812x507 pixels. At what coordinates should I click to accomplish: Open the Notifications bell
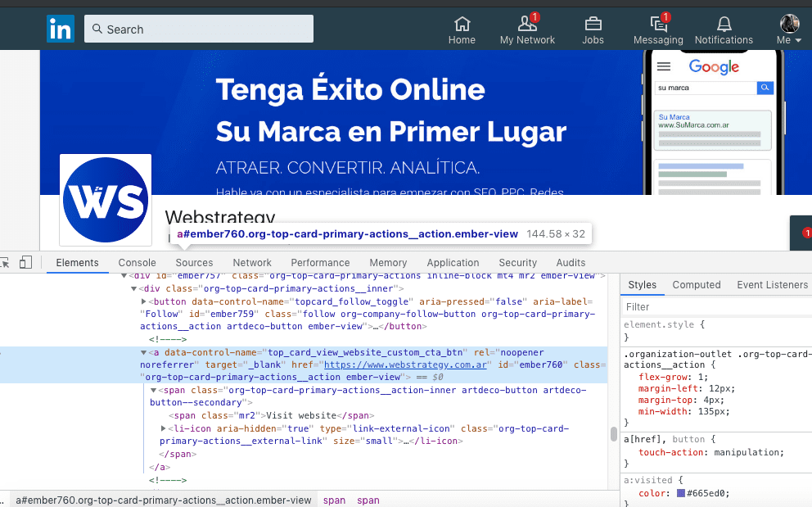724,30
